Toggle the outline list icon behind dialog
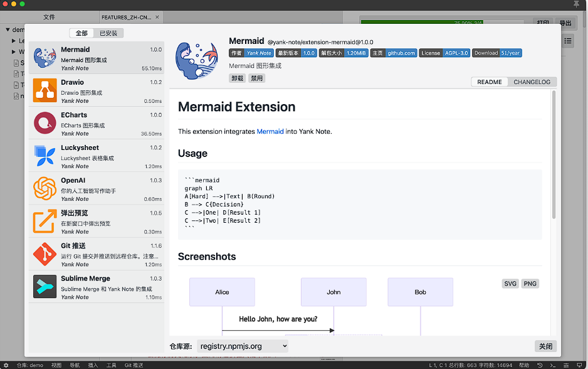The image size is (588, 369). coord(568,41)
